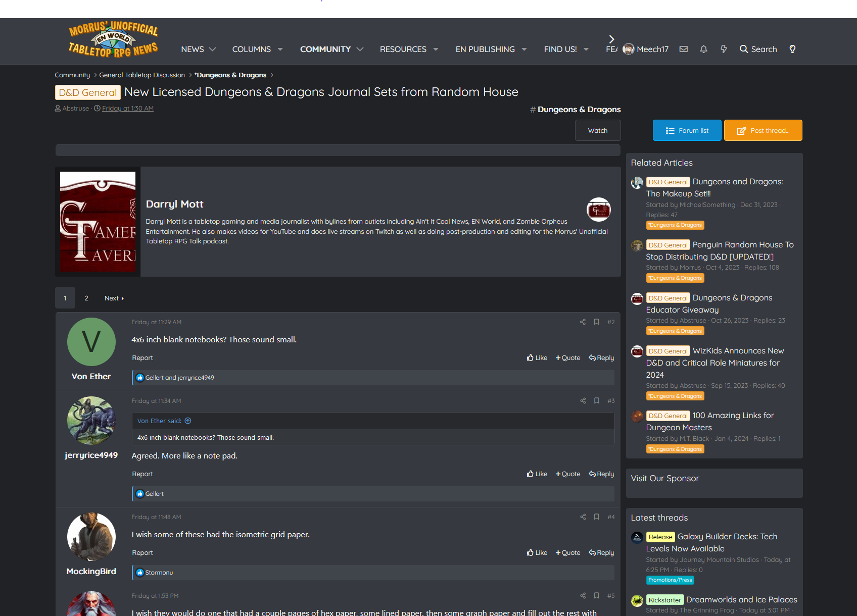Open the RESOURCES menu item
857x616 pixels.
pyautogui.click(x=403, y=49)
